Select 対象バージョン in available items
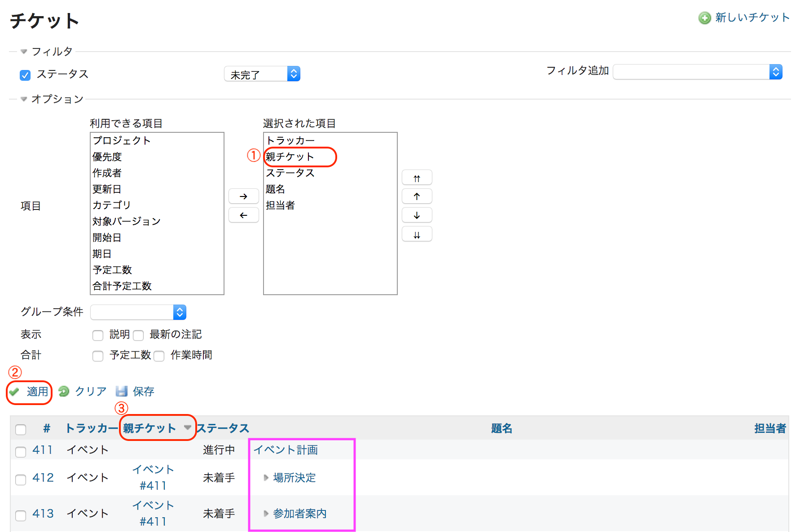The image size is (800, 532). pos(157,221)
